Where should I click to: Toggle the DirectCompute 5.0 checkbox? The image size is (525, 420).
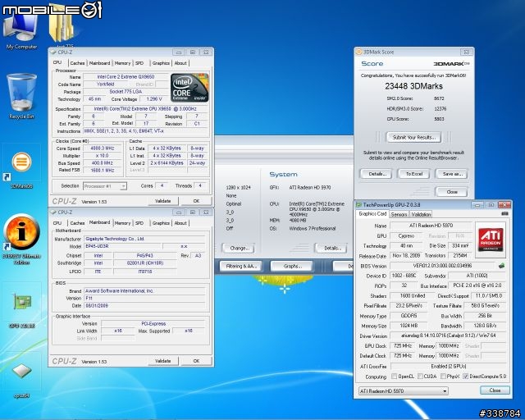(465, 377)
